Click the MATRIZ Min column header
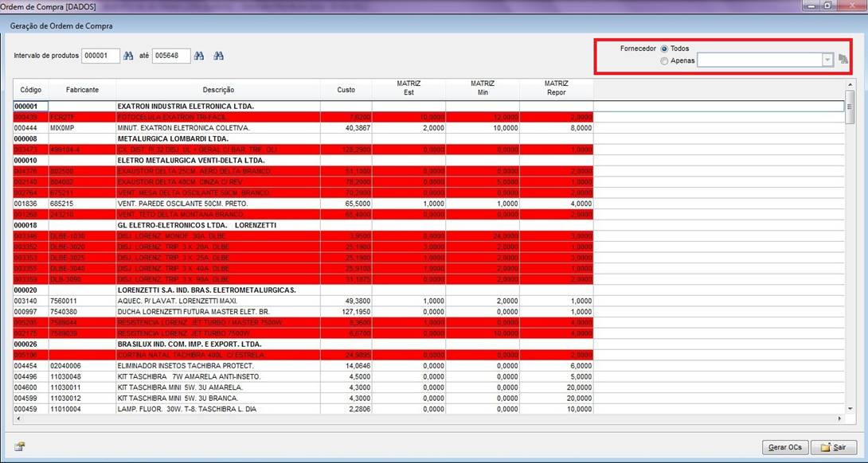Screen dimensions: 868x463 (x=483, y=90)
